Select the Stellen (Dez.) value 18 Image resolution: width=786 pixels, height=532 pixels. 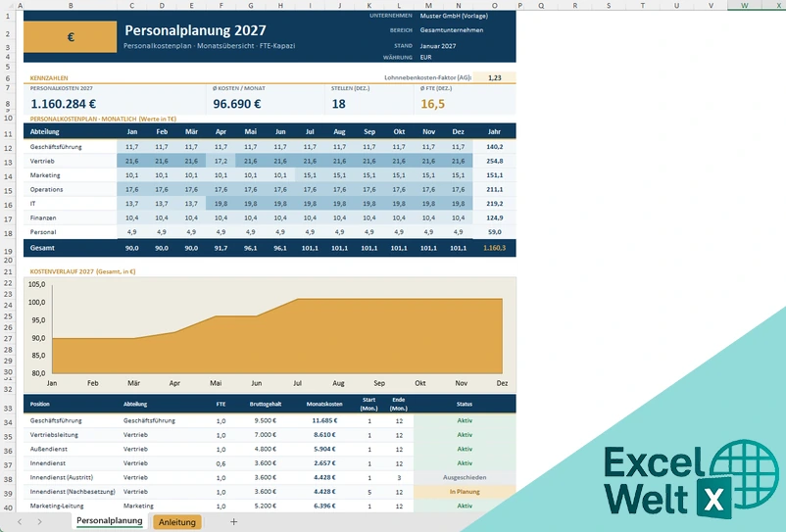[338, 104]
